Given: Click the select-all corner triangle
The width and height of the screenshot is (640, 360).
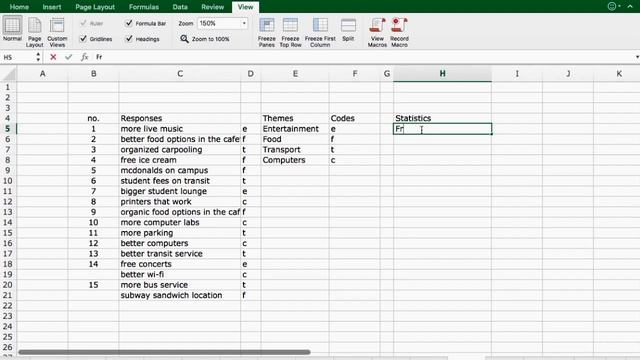Looking at the screenshot, I should click(9, 74).
